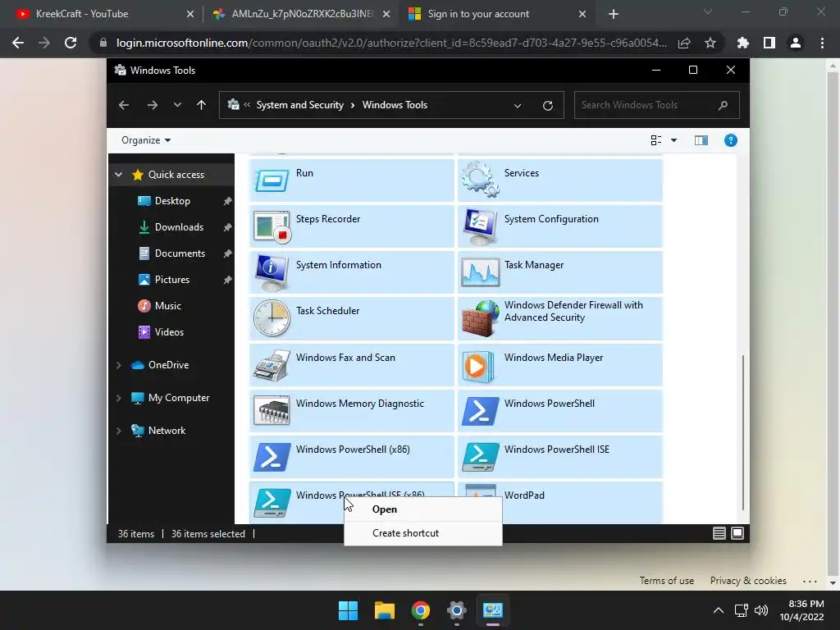Expand address bar history dropdown
The height and width of the screenshot is (630, 840).
(518, 106)
